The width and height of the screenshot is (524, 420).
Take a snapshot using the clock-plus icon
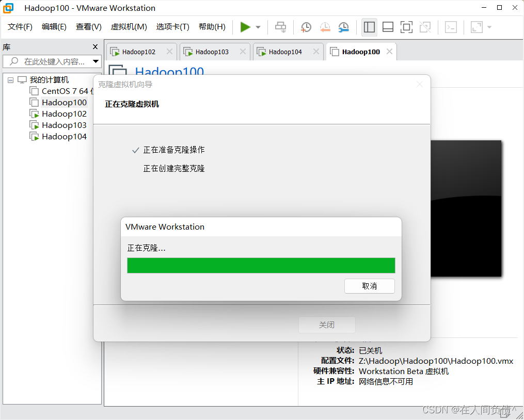[306, 27]
